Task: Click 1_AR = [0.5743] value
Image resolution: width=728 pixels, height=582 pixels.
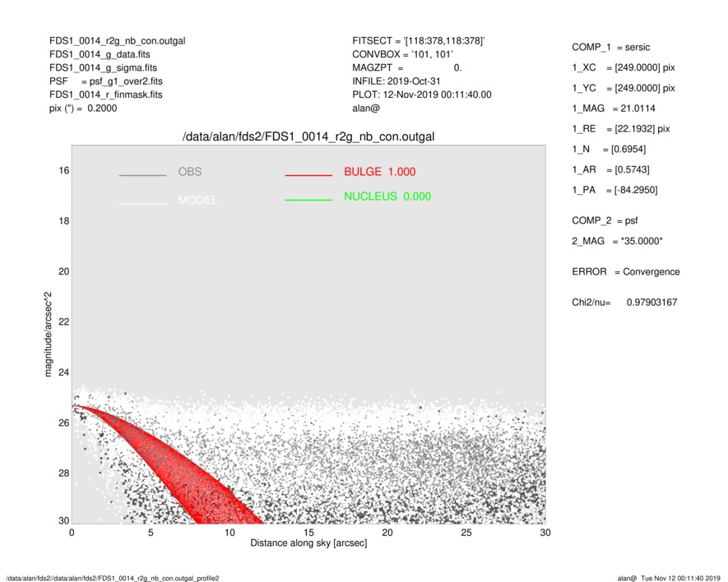Action: (610, 170)
